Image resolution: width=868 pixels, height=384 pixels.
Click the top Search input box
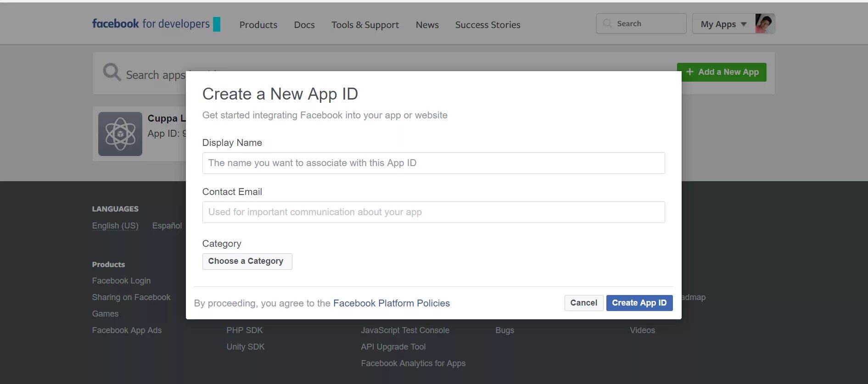pos(641,23)
